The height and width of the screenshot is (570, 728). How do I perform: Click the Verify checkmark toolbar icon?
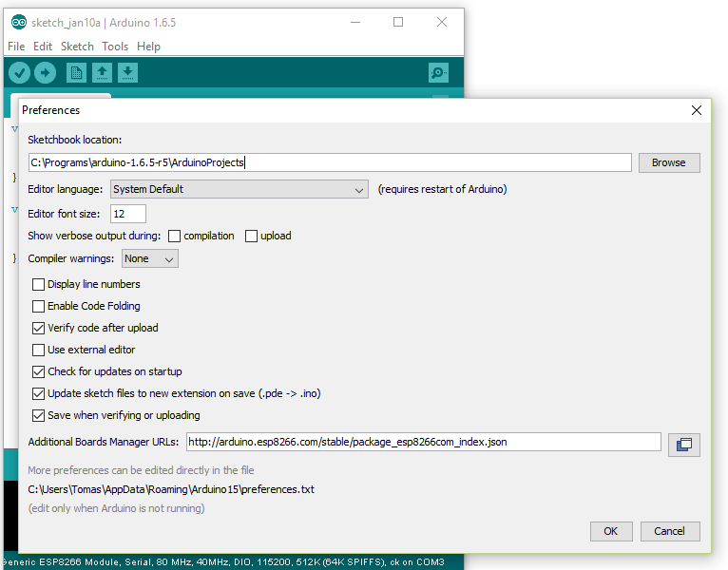click(19, 73)
